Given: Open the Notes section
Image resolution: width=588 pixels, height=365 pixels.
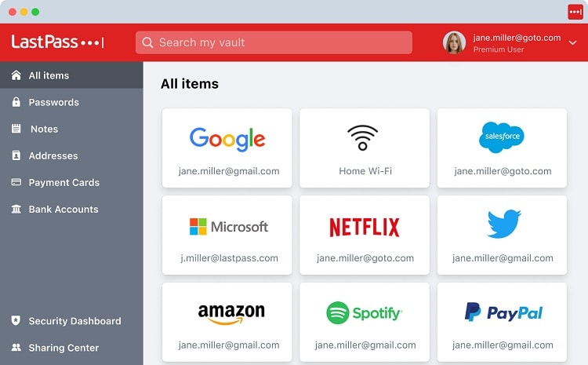Looking at the screenshot, I should 71,129.
